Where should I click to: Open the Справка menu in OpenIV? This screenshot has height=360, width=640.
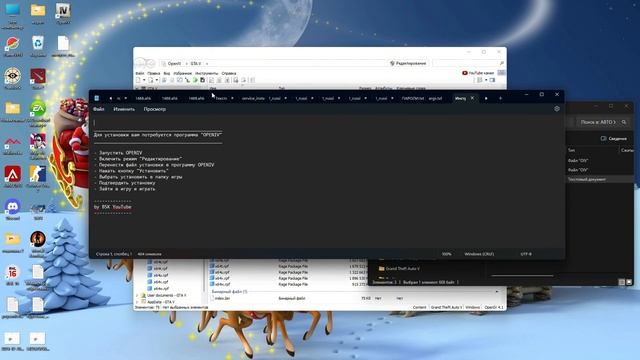coord(229,73)
